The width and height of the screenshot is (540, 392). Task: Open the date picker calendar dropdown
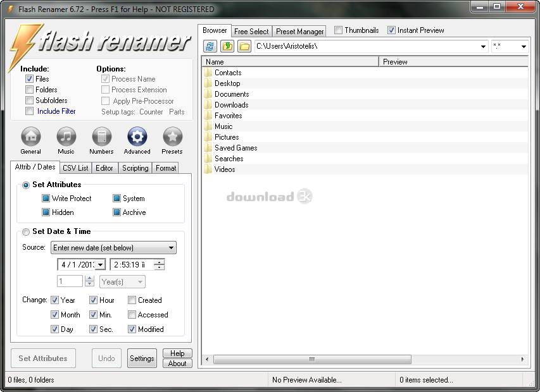100,265
